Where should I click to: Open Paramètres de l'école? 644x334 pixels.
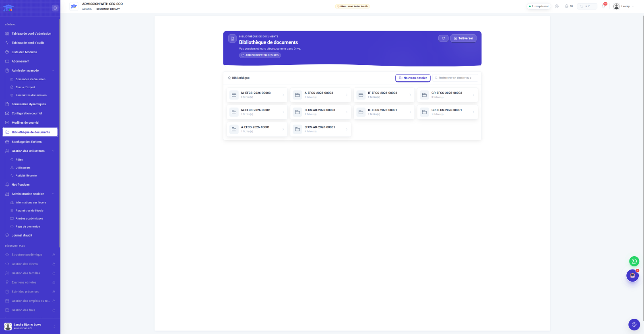(x=29, y=211)
